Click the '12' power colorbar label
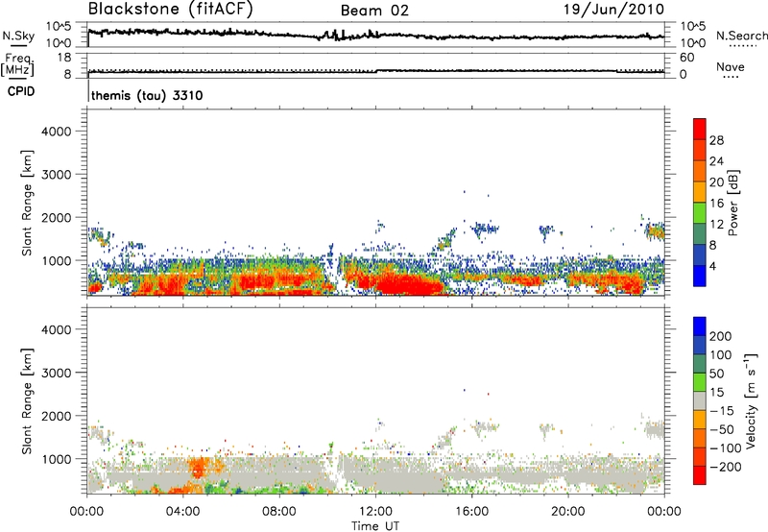 716,225
